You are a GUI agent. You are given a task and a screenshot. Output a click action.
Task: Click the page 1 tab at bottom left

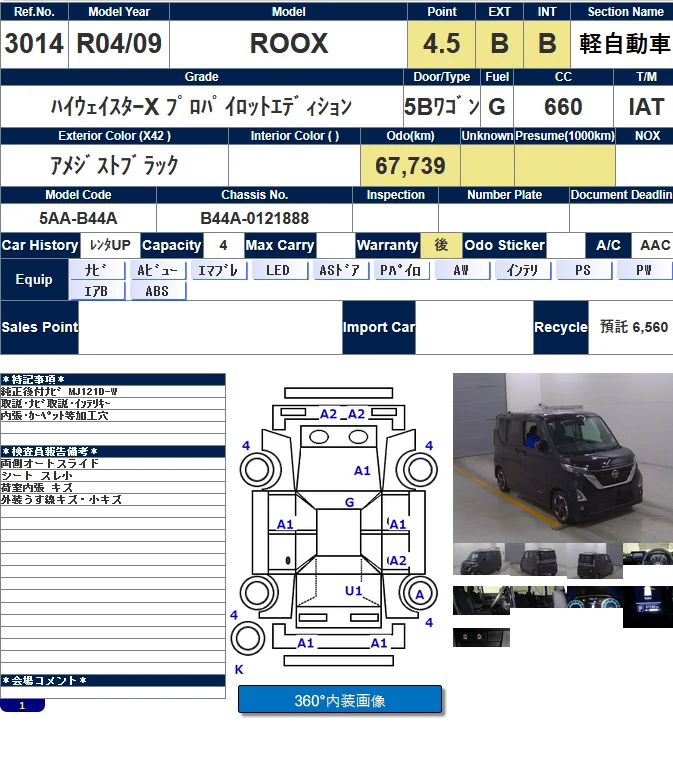click(x=22, y=705)
